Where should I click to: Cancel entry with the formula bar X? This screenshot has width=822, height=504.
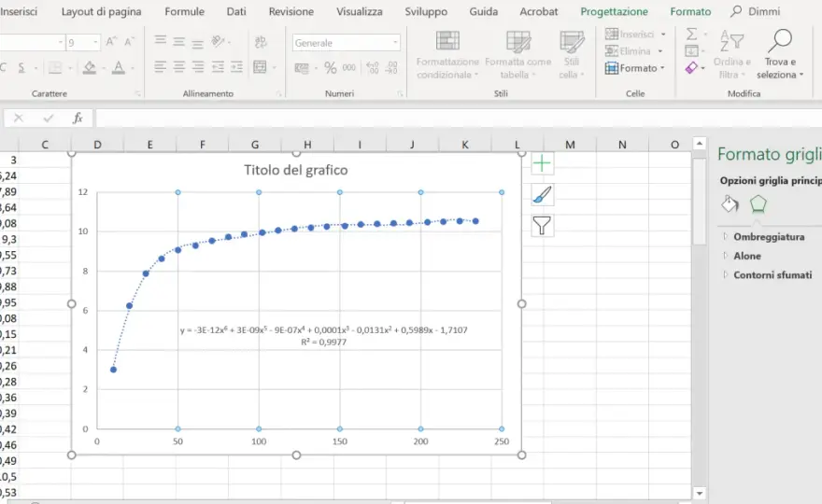[19, 119]
